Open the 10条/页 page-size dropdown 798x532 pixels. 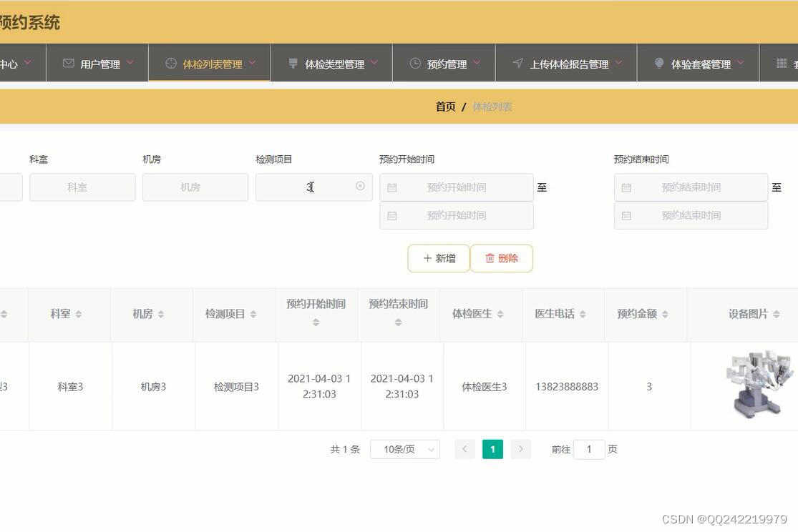click(404, 449)
